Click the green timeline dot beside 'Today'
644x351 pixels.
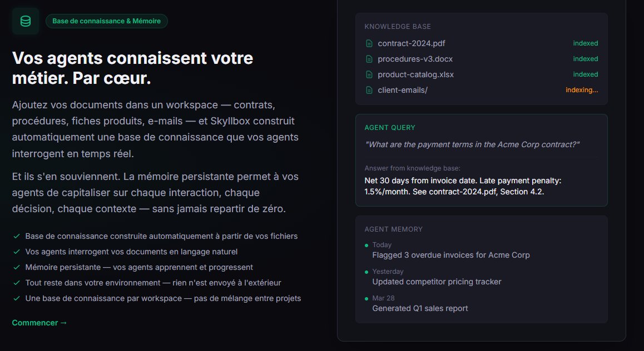pyautogui.click(x=365, y=245)
